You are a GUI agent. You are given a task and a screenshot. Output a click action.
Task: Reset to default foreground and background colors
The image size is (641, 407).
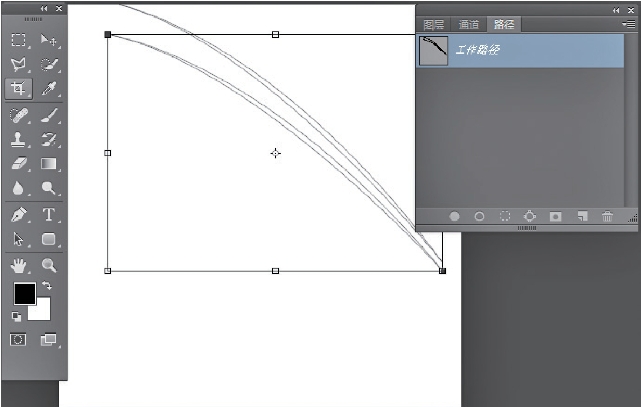[x=15, y=316]
